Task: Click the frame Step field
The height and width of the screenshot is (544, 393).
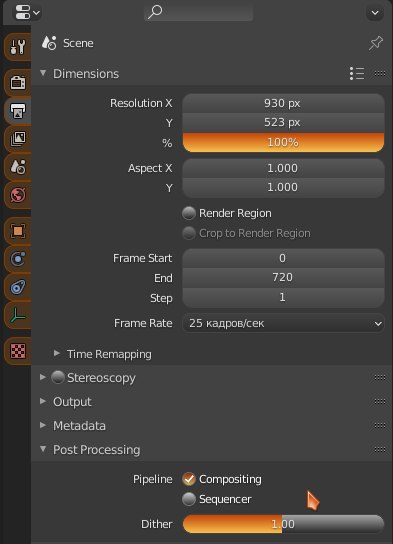Action: pyautogui.click(x=283, y=297)
